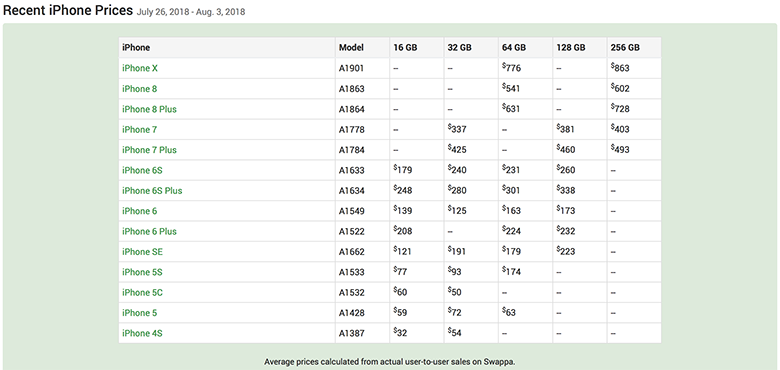Click model number A1662
Image resolution: width=780 pixels, height=370 pixels.
[x=352, y=252]
